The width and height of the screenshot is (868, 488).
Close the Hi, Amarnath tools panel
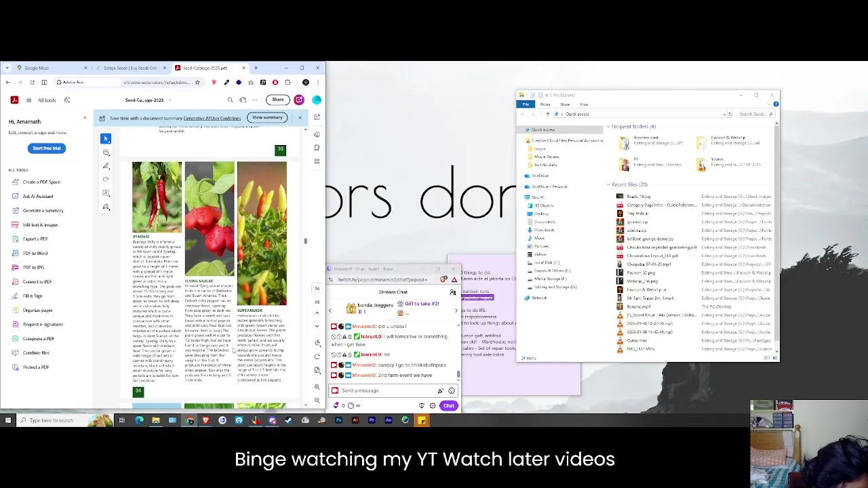[x=85, y=119]
